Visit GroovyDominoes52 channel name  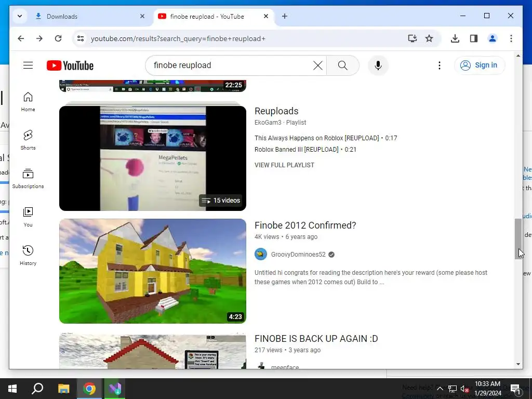(x=298, y=255)
